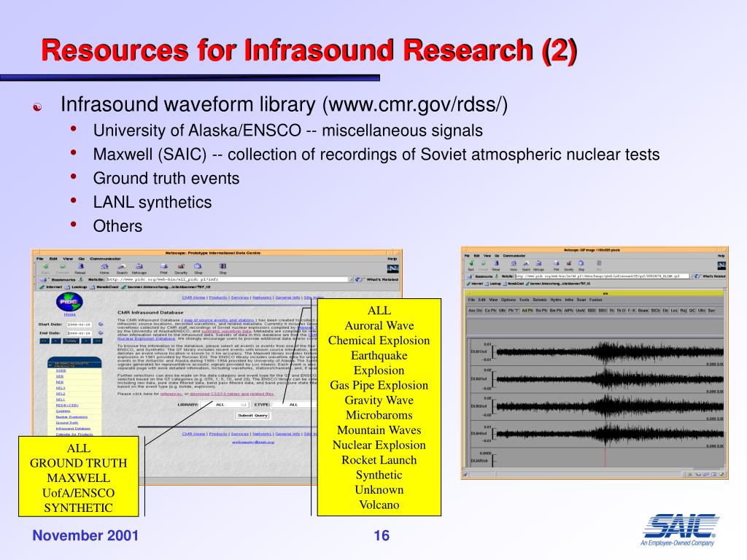Open File menu in Data Centre Netscape window
The width and height of the screenshot is (747, 560).
[39, 259]
